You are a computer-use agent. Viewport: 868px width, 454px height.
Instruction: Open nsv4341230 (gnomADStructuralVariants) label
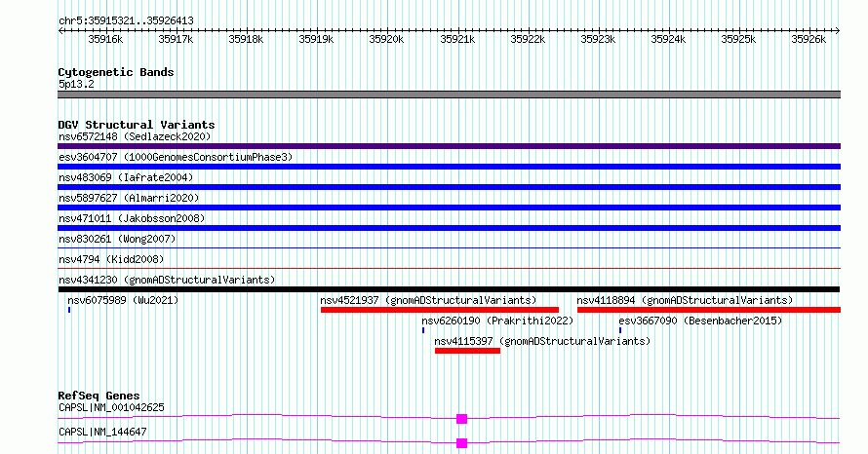tap(167, 280)
